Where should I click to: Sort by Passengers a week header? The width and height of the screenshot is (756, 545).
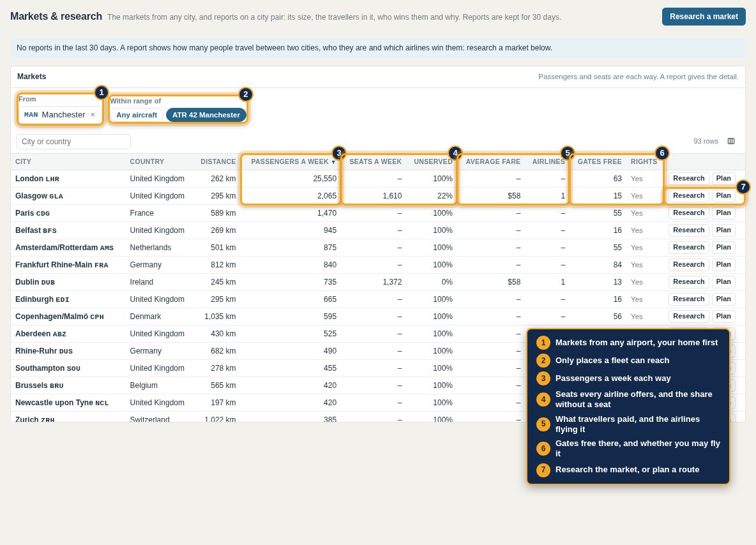(x=292, y=162)
